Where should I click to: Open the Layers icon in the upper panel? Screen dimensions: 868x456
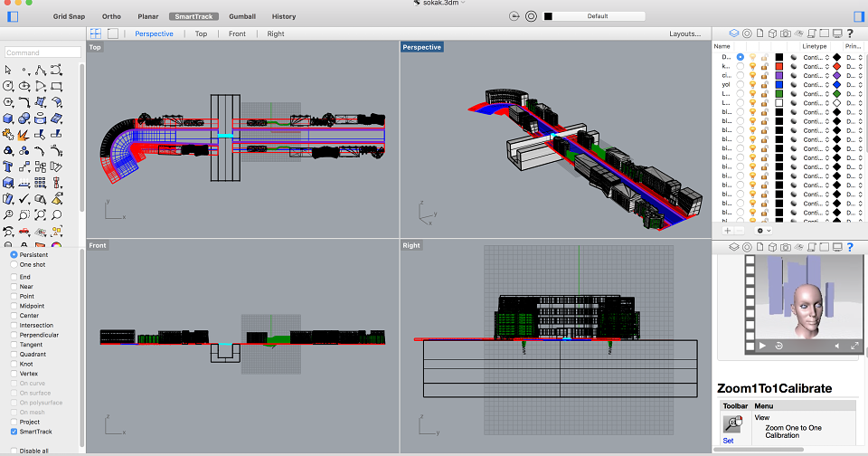[734, 33]
